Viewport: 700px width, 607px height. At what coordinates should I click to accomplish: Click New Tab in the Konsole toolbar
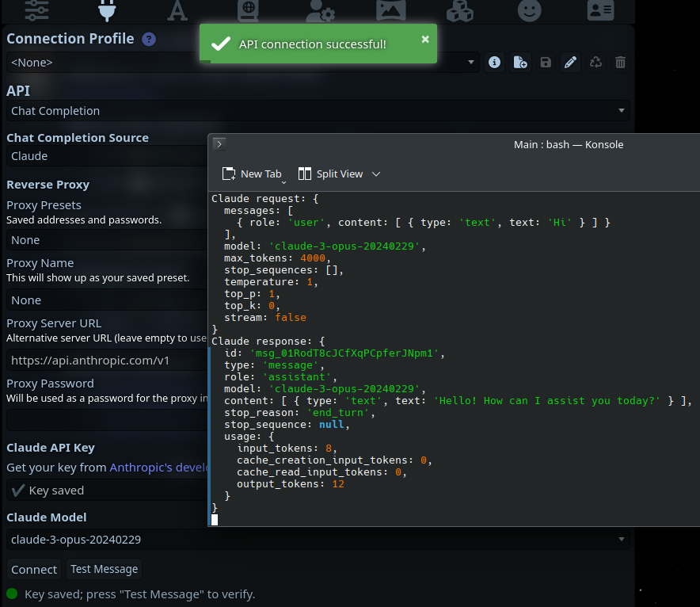click(252, 174)
